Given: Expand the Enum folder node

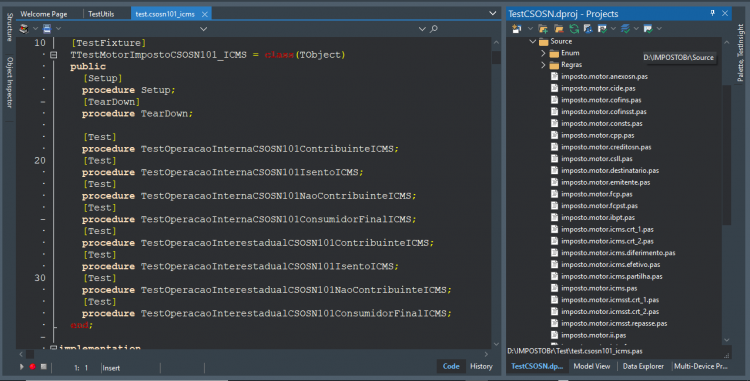Looking at the screenshot, I should [543, 53].
